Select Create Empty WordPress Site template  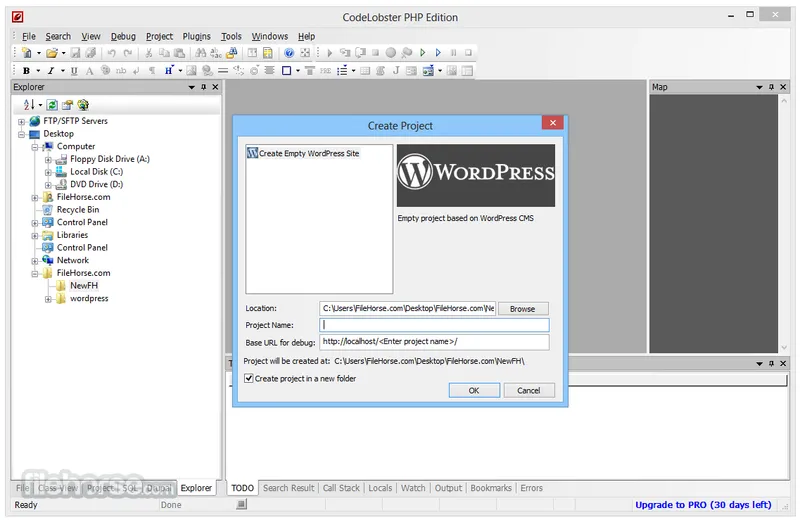pos(303,153)
